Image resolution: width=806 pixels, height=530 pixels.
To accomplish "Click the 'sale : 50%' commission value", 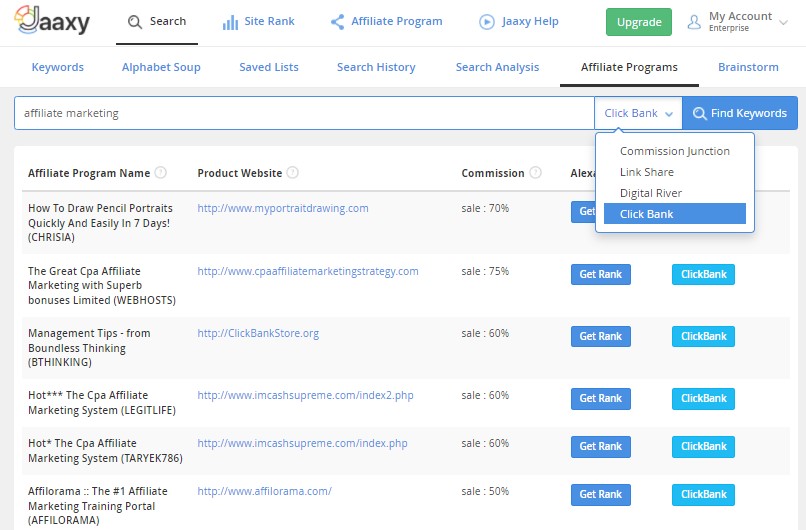I will [485, 491].
